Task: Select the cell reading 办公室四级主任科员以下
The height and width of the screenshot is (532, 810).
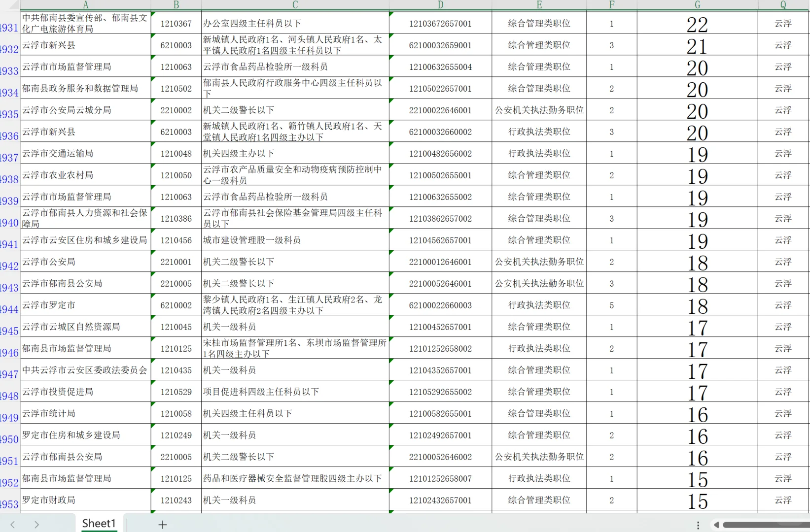Action: click(295, 23)
